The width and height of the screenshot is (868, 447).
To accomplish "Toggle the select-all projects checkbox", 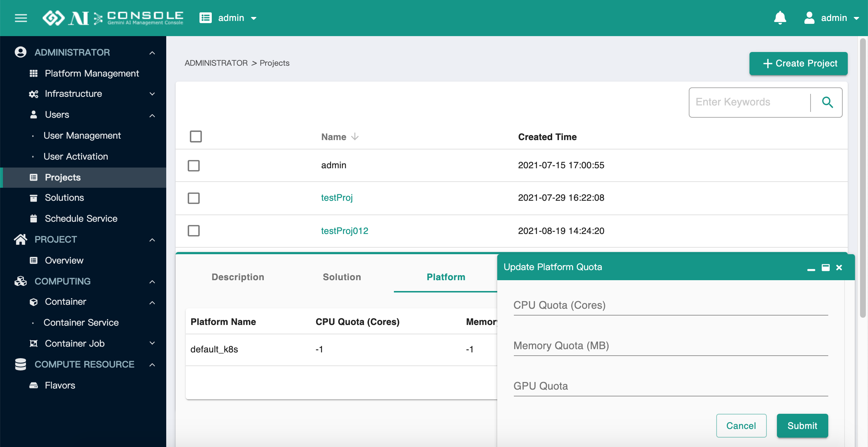I will coord(196,136).
